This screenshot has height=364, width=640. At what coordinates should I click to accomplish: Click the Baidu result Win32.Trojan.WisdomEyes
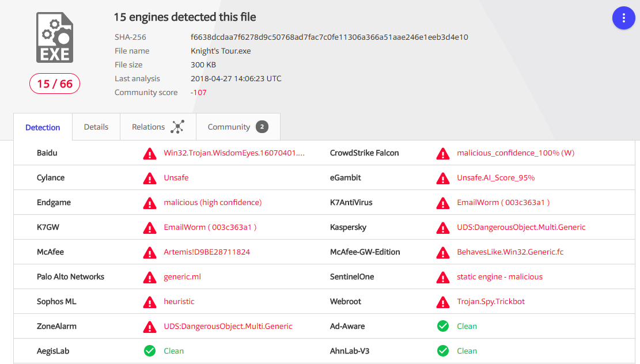tap(234, 153)
